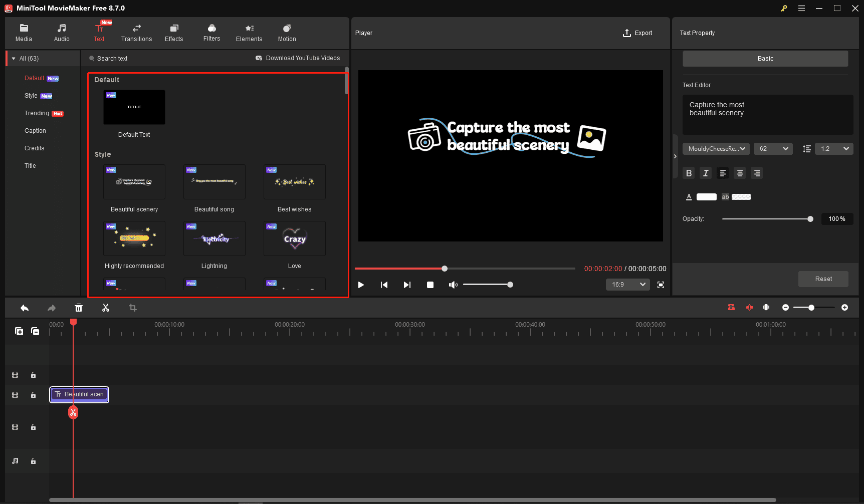864x504 pixels.
Task: Open the Effects tab
Action: (x=174, y=33)
